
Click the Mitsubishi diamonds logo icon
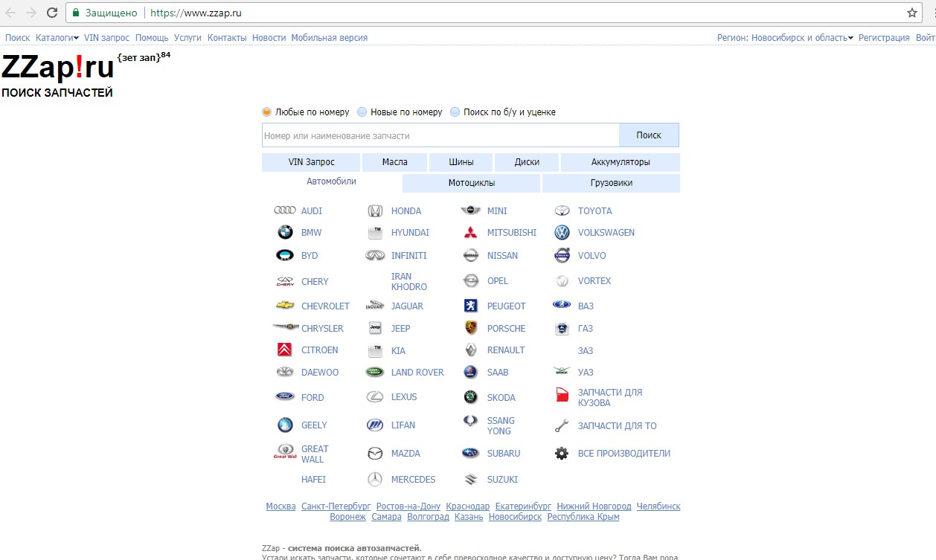(x=470, y=233)
